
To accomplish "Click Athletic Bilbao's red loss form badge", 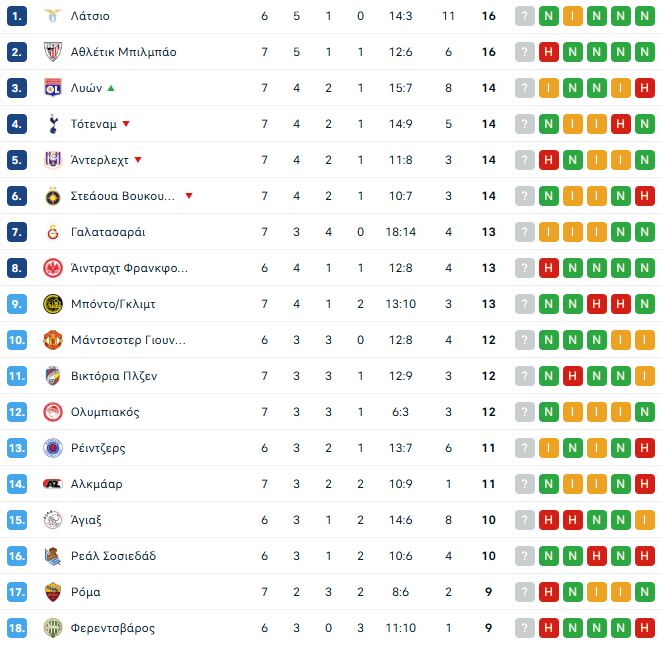I will [548, 52].
